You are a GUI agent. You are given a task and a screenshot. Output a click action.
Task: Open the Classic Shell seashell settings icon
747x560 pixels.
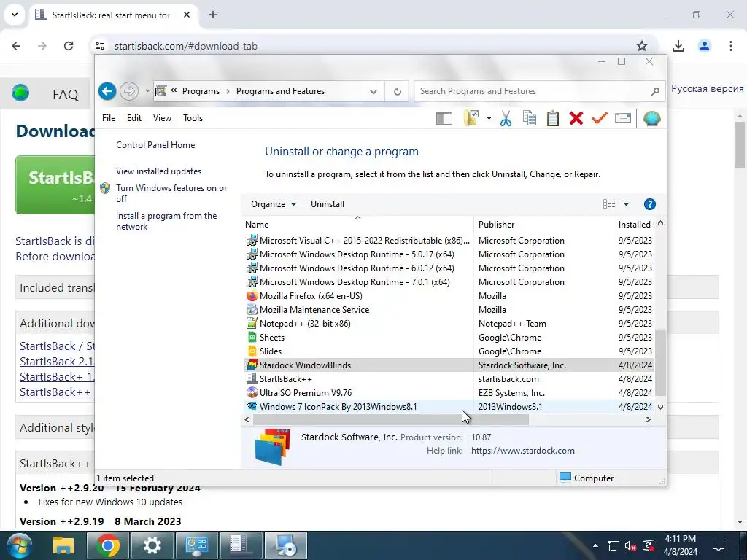[x=651, y=118]
